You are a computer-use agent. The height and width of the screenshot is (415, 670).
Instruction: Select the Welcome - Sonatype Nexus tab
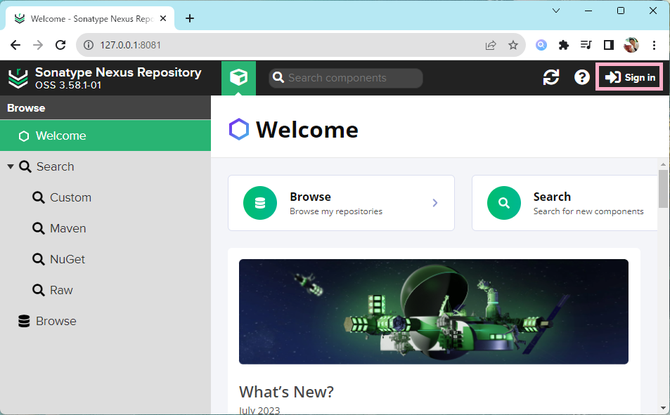90,19
